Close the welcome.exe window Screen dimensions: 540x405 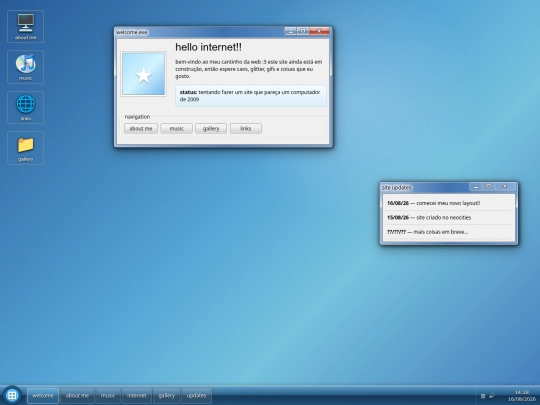point(319,31)
